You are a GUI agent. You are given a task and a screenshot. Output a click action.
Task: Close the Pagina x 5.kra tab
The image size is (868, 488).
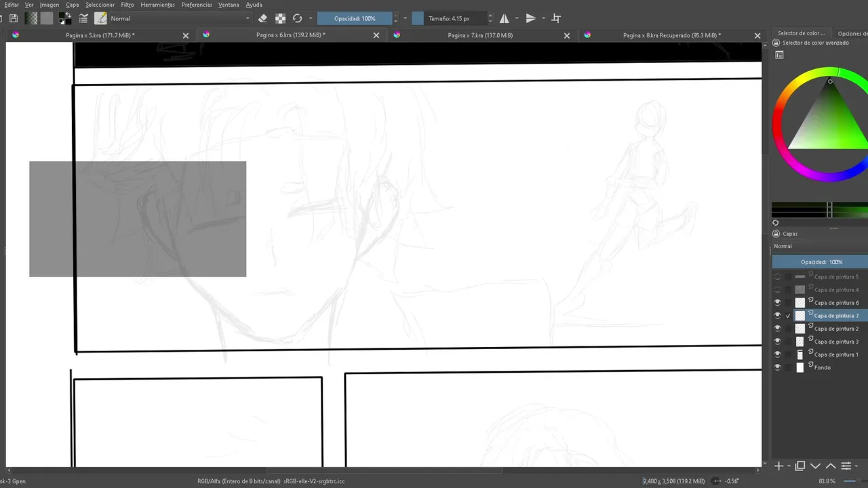coord(186,35)
